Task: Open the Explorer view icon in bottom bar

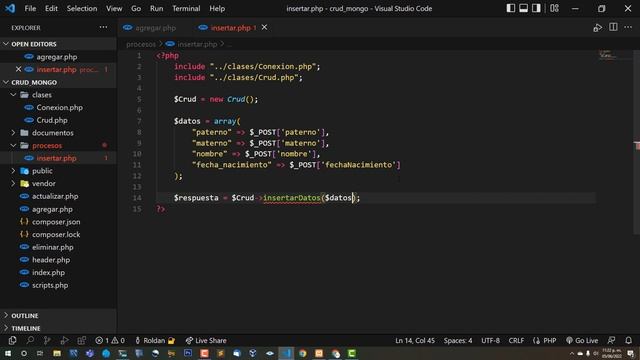Action: (x=12, y=340)
